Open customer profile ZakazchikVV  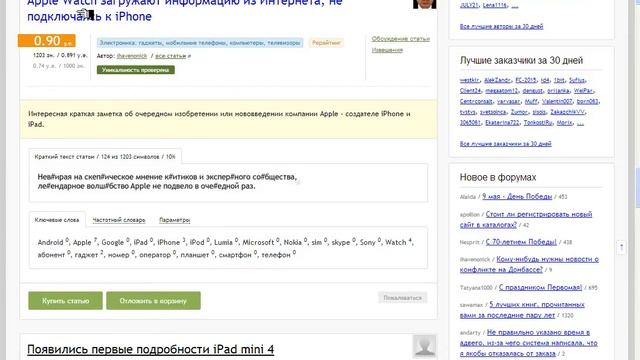567,112
